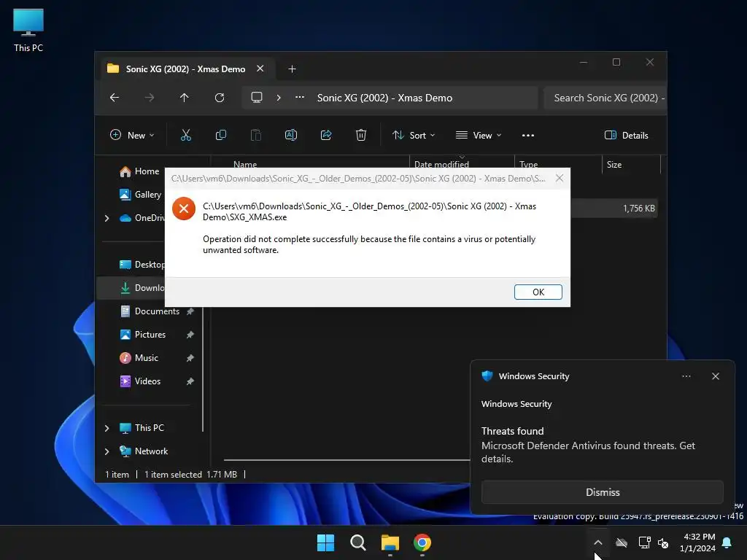
Task: Click the Paste clipboard icon
Action: coord(256,135)
